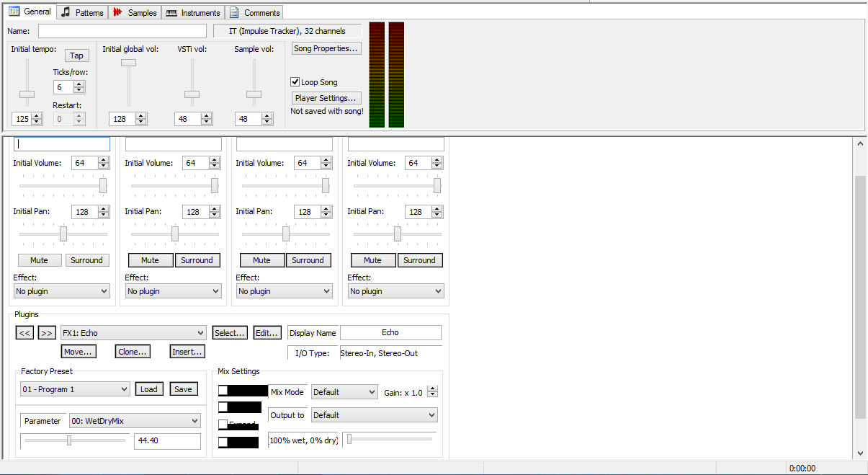This screenshot has height=475, width=868.
Task: Open first channel's Effect plugin dropdown
Action: point(62,291)
